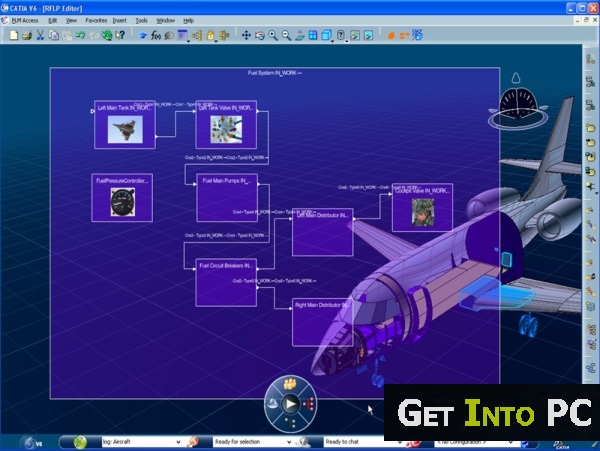
Task: Click the graduation cap knowledge icon
Action: 143,36
